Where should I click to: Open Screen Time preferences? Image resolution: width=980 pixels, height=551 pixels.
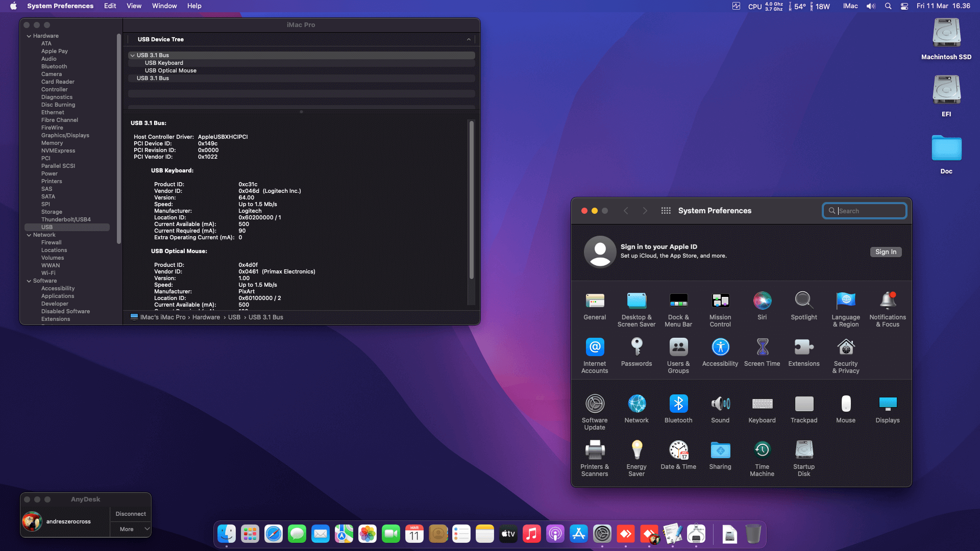pyautogui.click(x=762, y=353)
